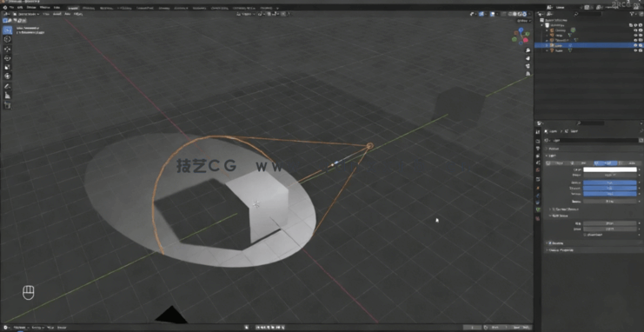Open the white light Color swatch

(x=610, y=169)
